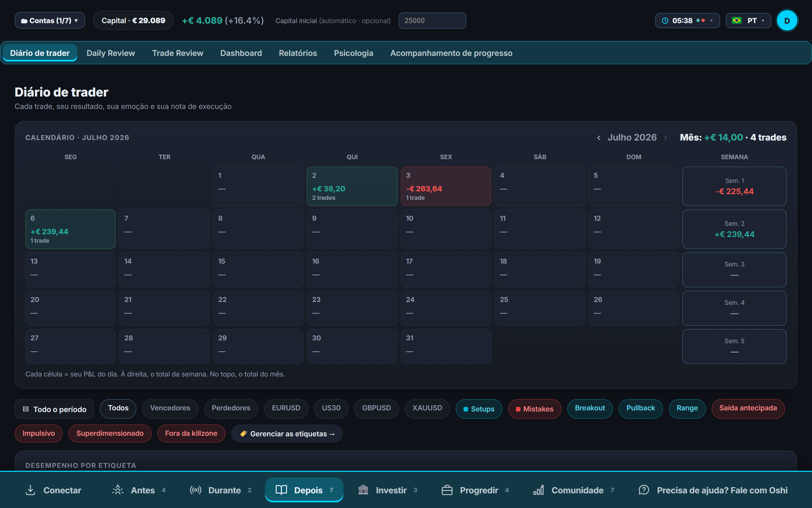Select the Diário de trader tab
Viewport: 812px width, 508px height.
click(x=40, y=53)
